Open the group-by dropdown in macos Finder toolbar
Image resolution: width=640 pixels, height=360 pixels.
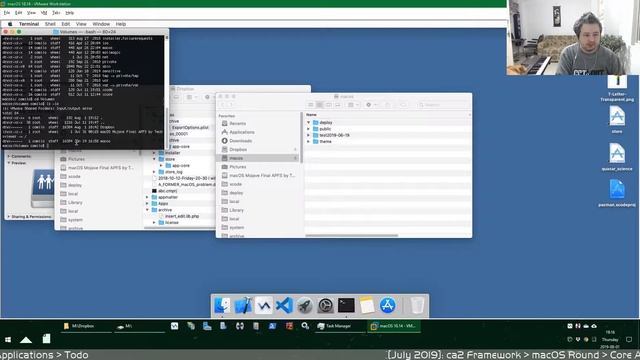coord(353,105)
